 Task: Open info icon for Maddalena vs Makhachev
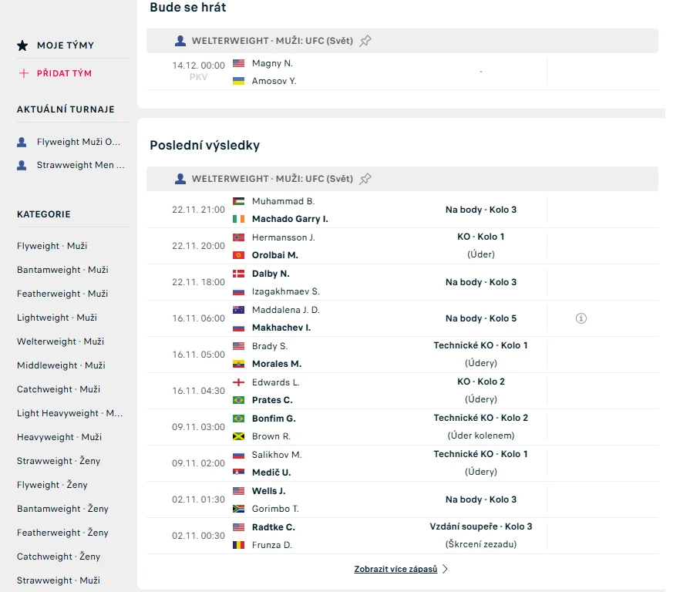pyautogui.click(x=581, y=318)
